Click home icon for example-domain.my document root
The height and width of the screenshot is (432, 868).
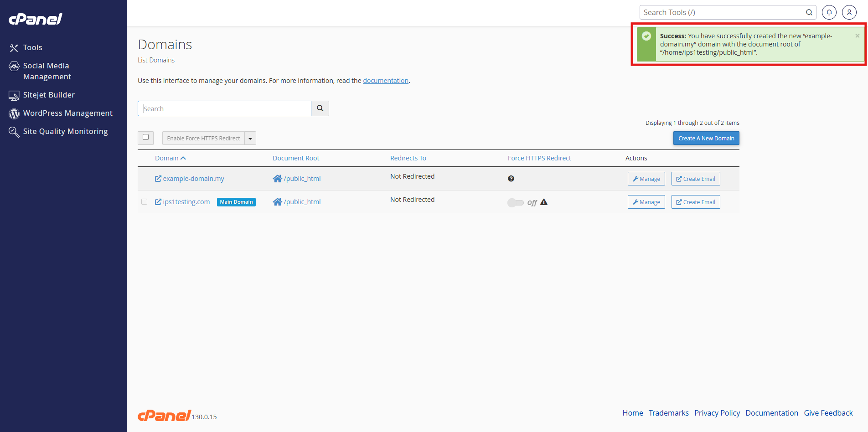coord(277,179)
